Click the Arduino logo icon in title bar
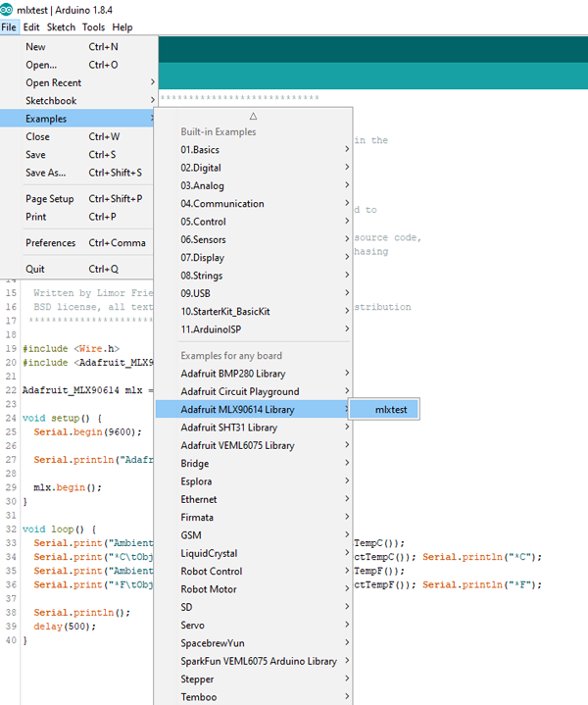The width and height of the screenshot is (588, 705). coord(7,9)
